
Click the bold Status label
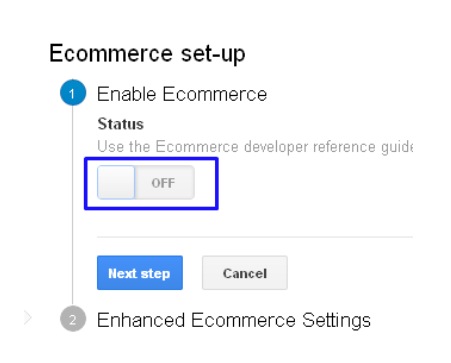[x=120, y=124]
